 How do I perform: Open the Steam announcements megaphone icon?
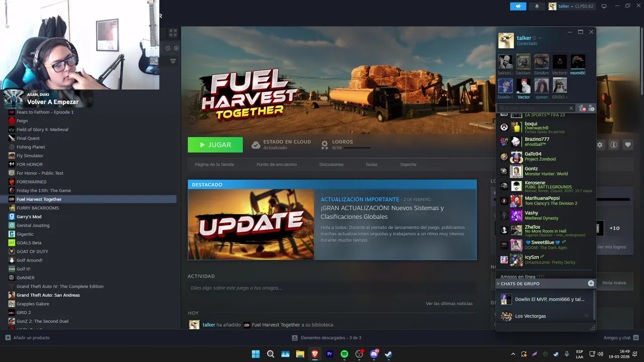(518, 7)
